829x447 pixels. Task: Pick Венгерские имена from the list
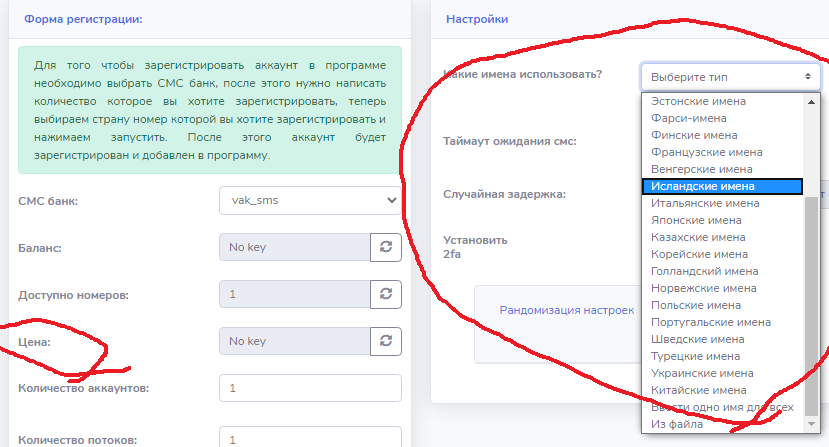(x=722, y=169)
